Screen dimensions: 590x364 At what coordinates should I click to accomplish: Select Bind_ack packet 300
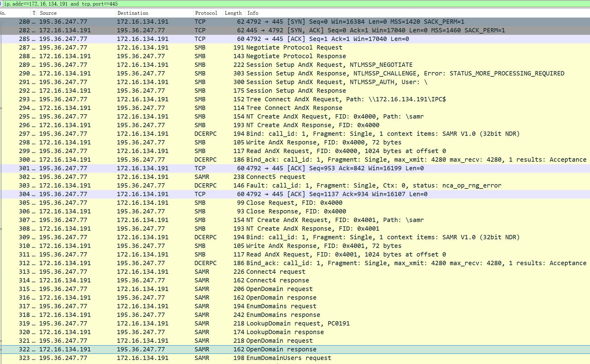[295, 160]
